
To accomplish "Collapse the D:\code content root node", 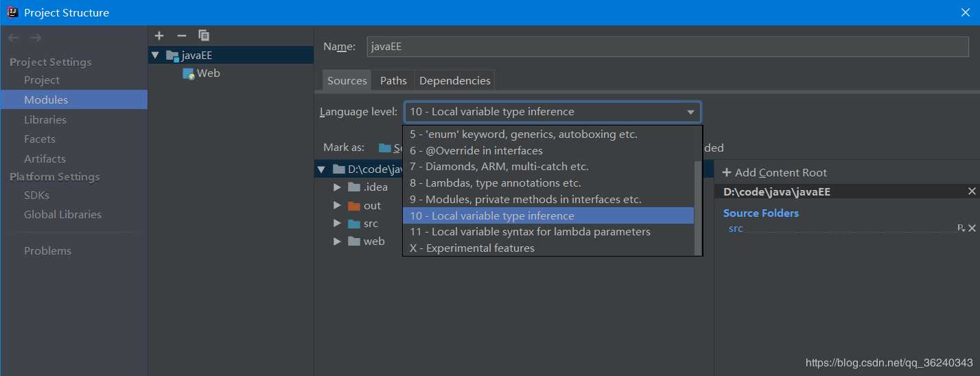I will (x=320, y=169).
